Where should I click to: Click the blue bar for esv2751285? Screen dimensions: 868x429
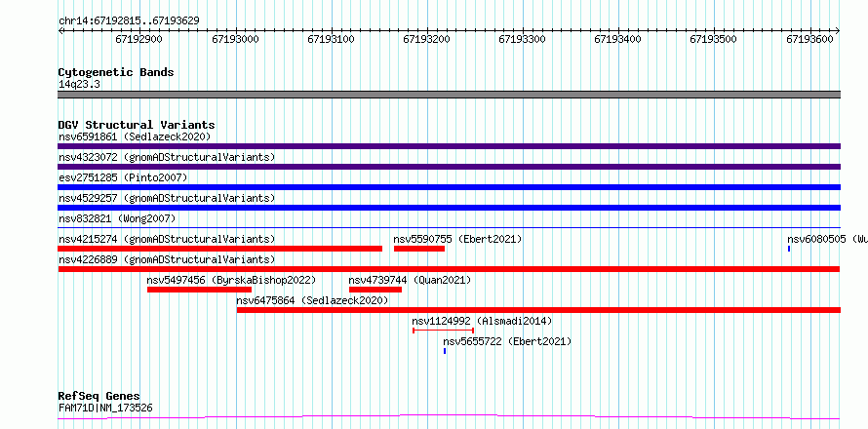449,187
